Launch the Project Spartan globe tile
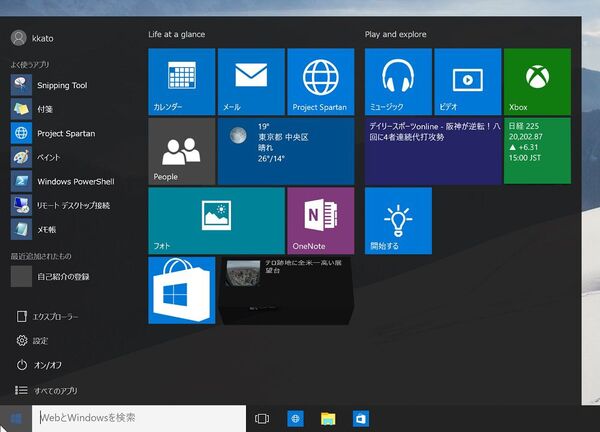The image size is (600, 432). click(321, 82)
